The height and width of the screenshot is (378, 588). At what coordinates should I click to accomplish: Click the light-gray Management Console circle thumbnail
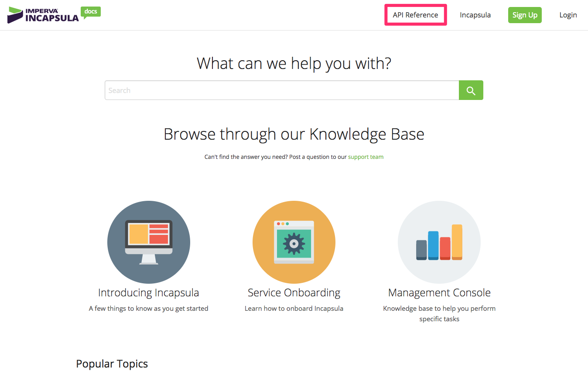(x=414, y=218)
